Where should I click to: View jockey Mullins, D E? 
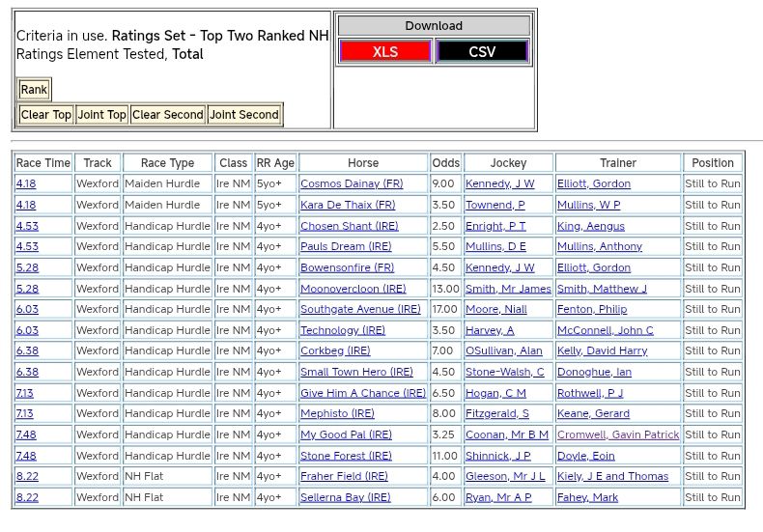(x=495, y=246)
